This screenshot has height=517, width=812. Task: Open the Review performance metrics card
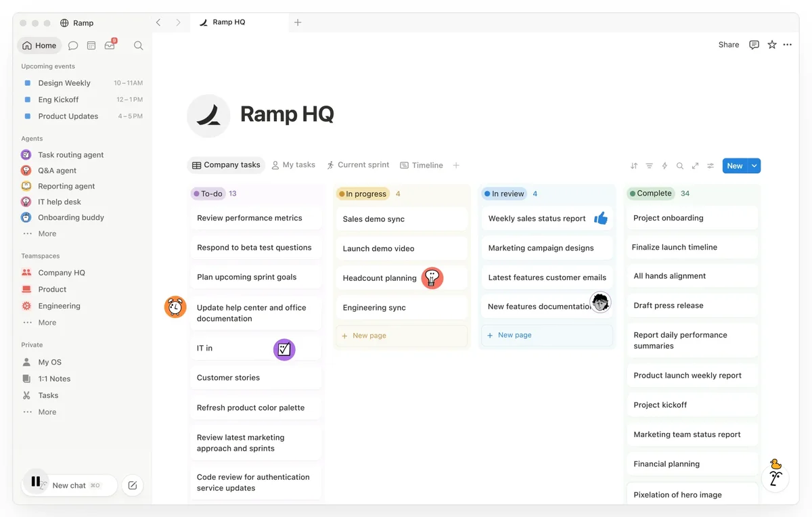(256, 218)
